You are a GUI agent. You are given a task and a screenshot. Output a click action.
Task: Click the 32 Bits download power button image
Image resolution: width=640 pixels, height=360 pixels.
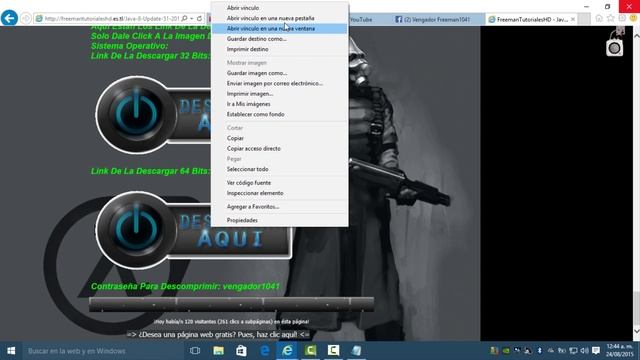[137, 114]
